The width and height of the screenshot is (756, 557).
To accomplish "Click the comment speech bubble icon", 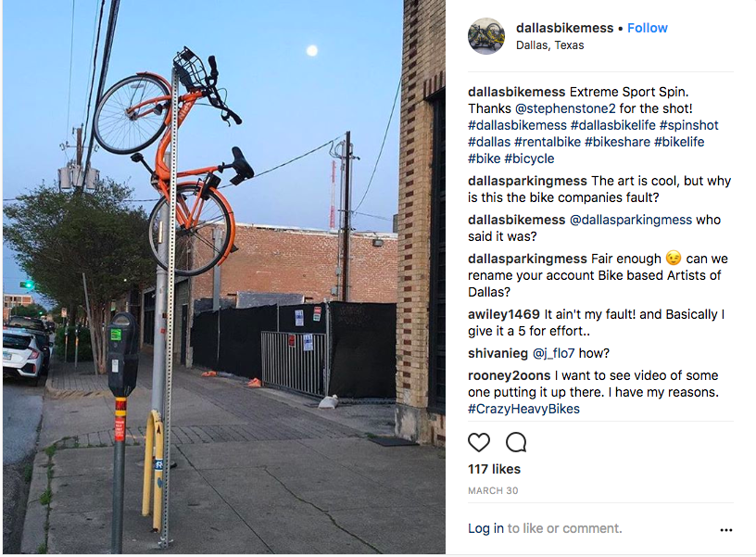I will (516, 442).
